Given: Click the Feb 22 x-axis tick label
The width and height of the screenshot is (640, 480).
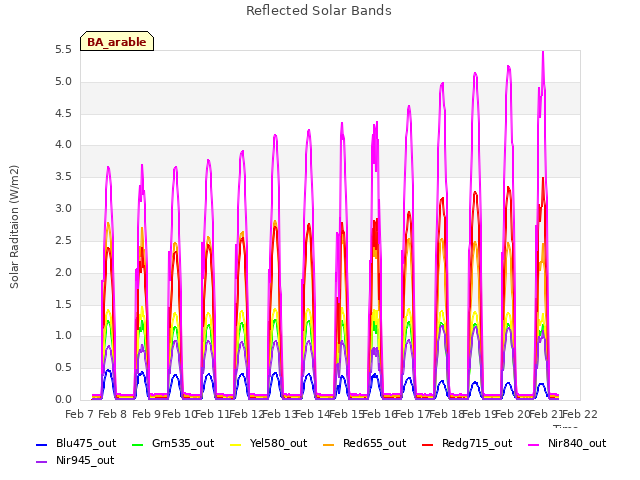Looking at the screenshot, I should (x=580, y=414).
